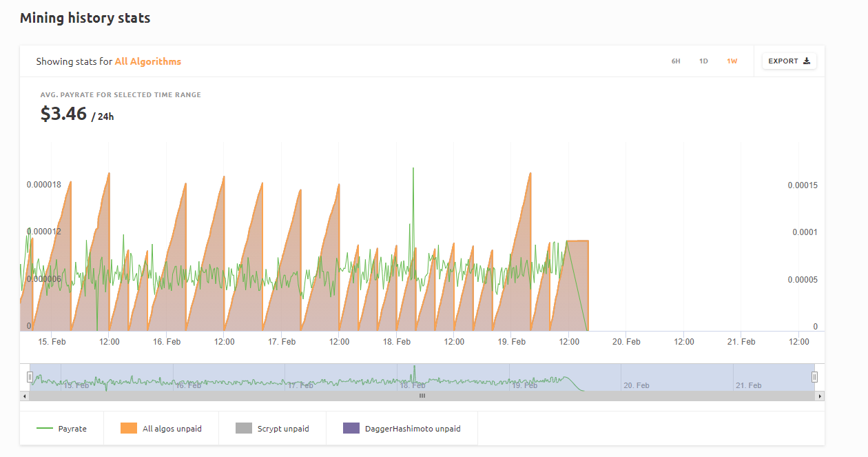Image resolution: width=868 pixels, height=457 pixels.
Task: Toggle the All algos unpaid series
Action: [161, 429]
